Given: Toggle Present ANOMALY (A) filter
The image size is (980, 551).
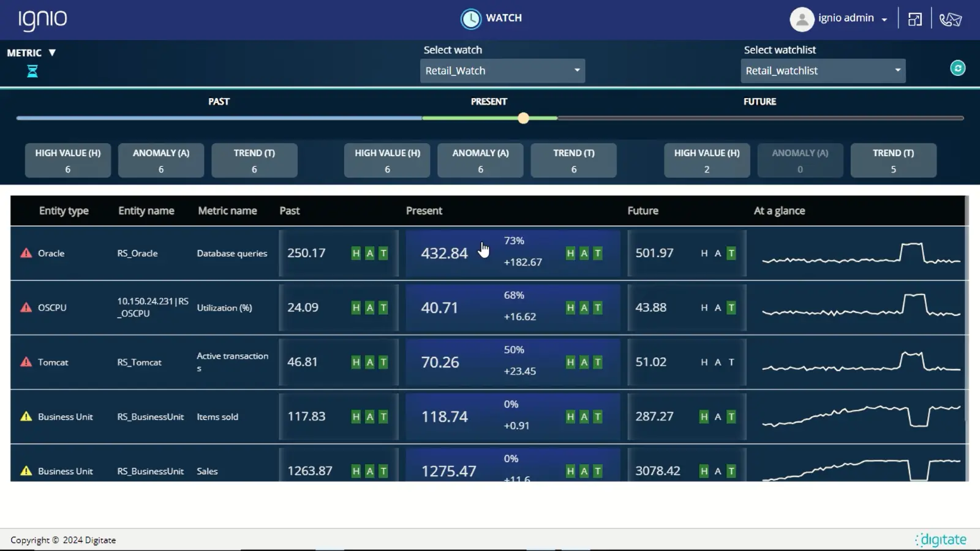Looking at the screenshot, I should 480,160.
